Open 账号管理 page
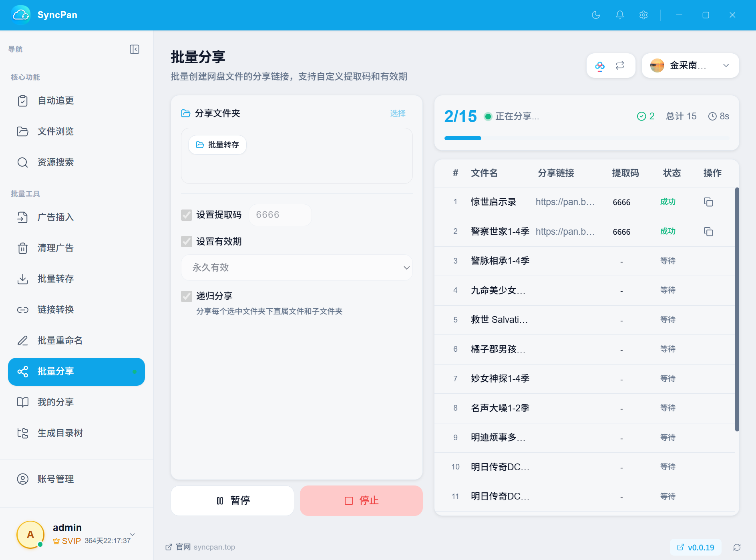 76,479
